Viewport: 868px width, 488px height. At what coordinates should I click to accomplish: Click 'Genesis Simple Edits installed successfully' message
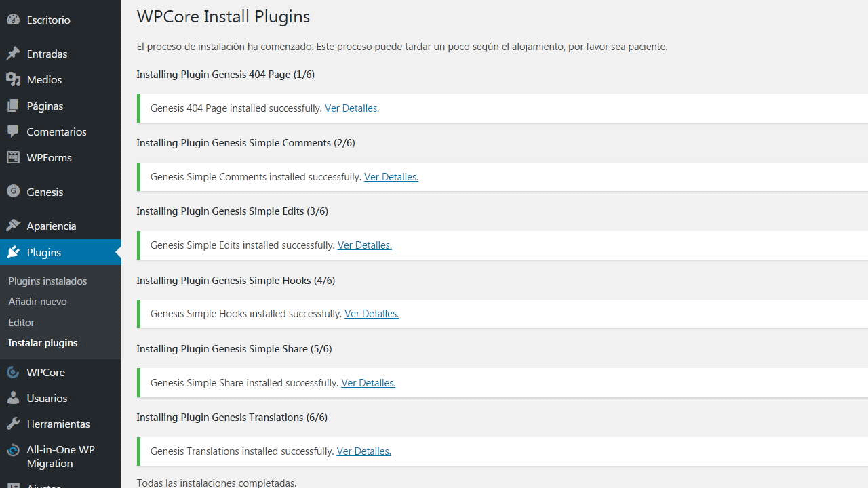tap(243, 245)
